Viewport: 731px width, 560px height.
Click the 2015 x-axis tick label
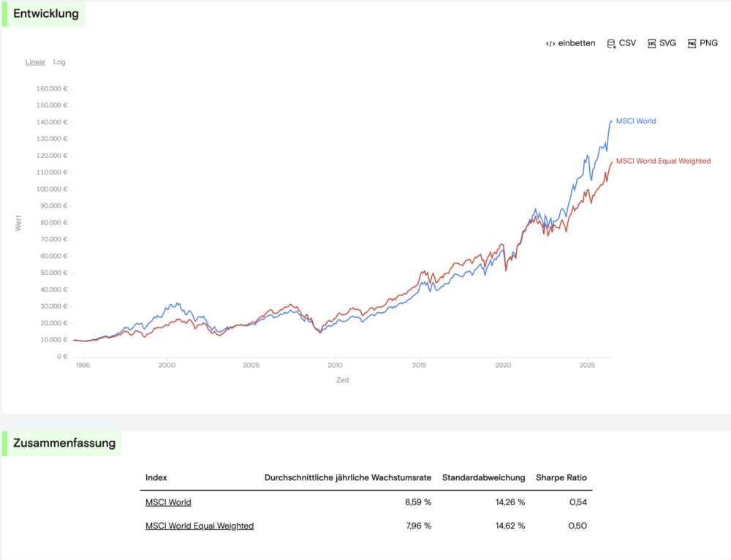(419, 365)
